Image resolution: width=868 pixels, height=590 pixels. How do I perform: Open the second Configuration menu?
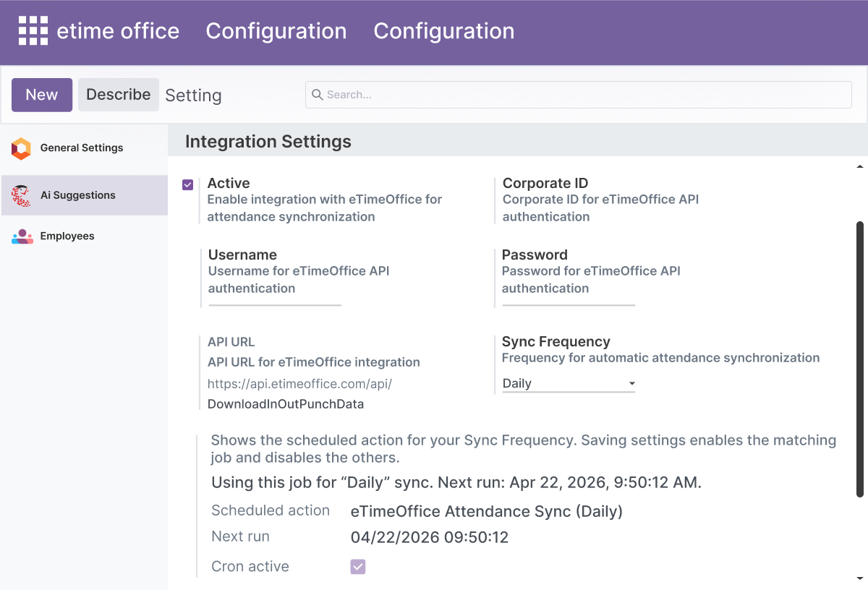(x=444, y=31)
